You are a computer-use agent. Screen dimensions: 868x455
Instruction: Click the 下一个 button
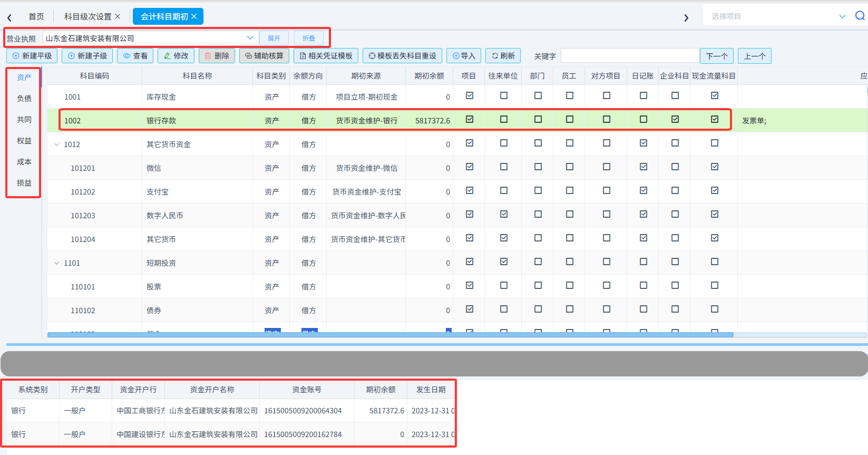pyautogui.click(x=717, y=56)
